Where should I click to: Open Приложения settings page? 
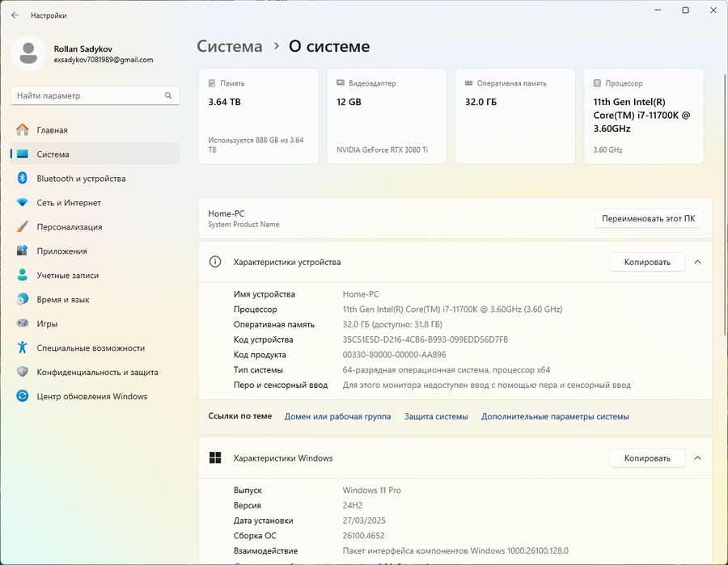[95, 251]
